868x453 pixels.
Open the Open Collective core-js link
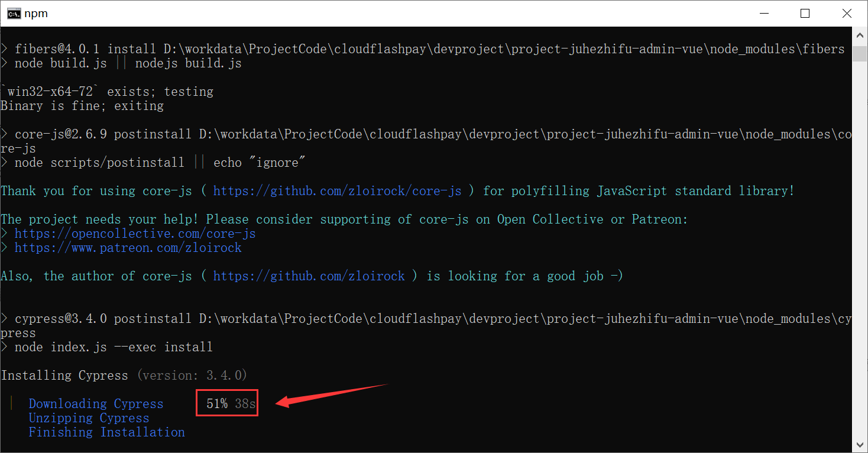coord(135,233)
